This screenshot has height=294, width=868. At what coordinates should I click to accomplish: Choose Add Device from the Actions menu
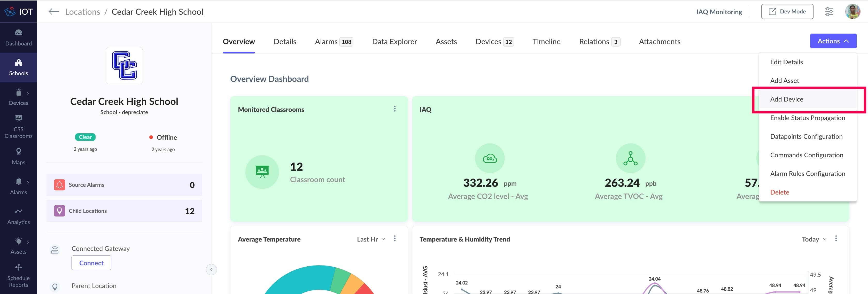click(786, 99)
